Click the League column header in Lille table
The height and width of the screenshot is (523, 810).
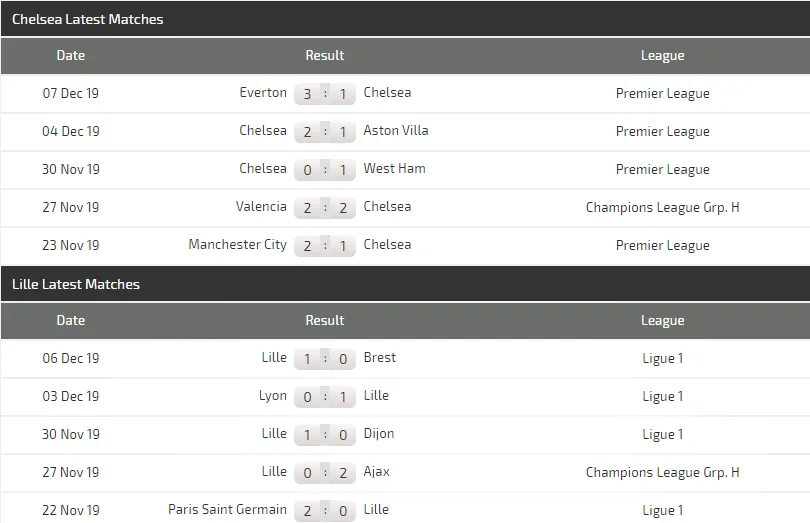point(662,321)
